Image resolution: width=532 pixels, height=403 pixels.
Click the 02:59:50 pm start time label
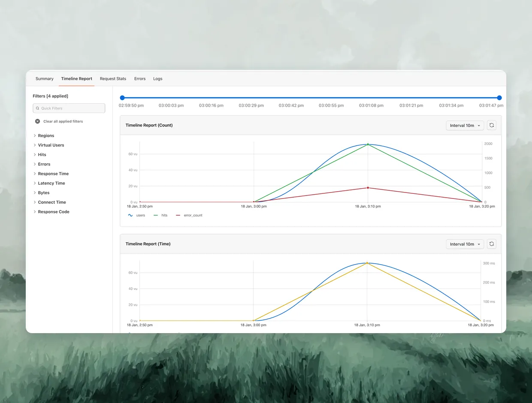click(x=131, y=105)
